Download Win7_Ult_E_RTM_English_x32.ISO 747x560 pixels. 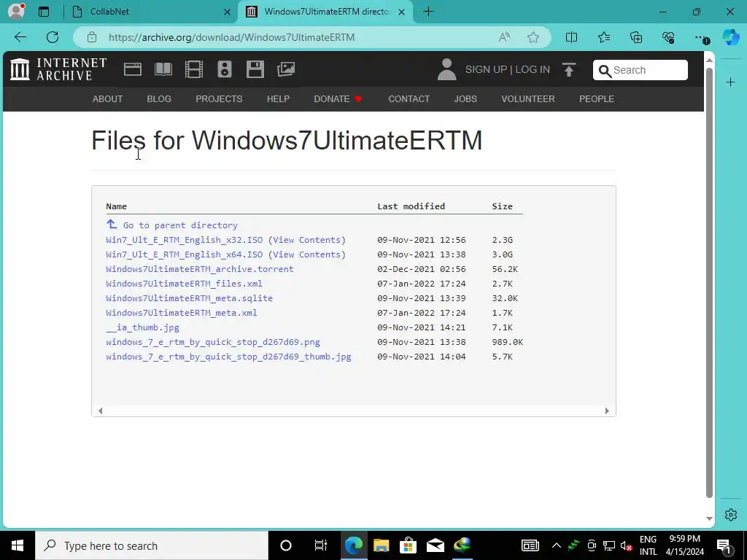(x=185, y=240)
